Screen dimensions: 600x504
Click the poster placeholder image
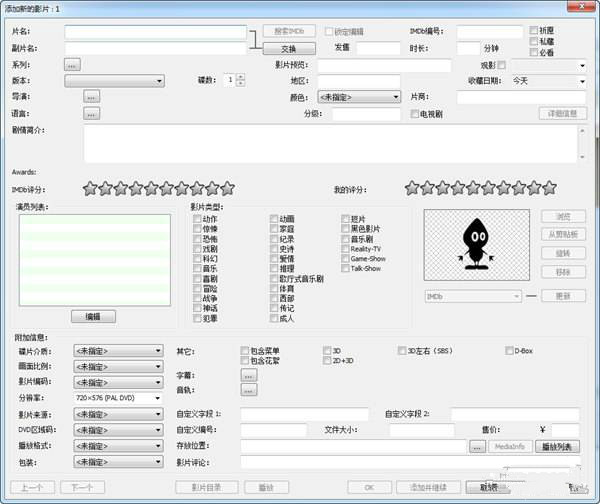coord(477,245)
